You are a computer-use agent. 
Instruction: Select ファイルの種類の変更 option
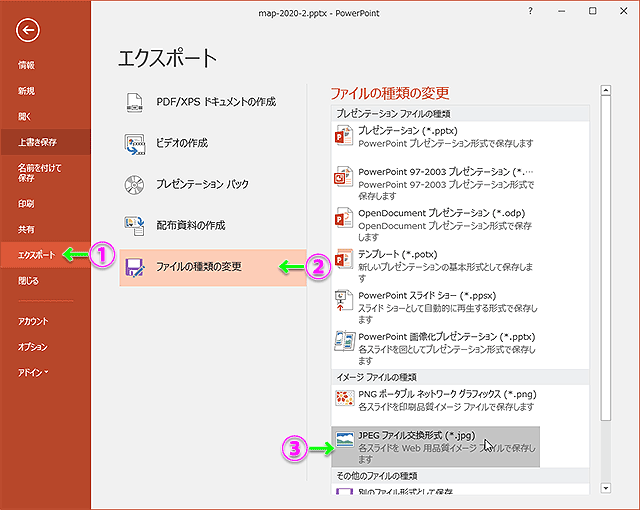(213, 267)
